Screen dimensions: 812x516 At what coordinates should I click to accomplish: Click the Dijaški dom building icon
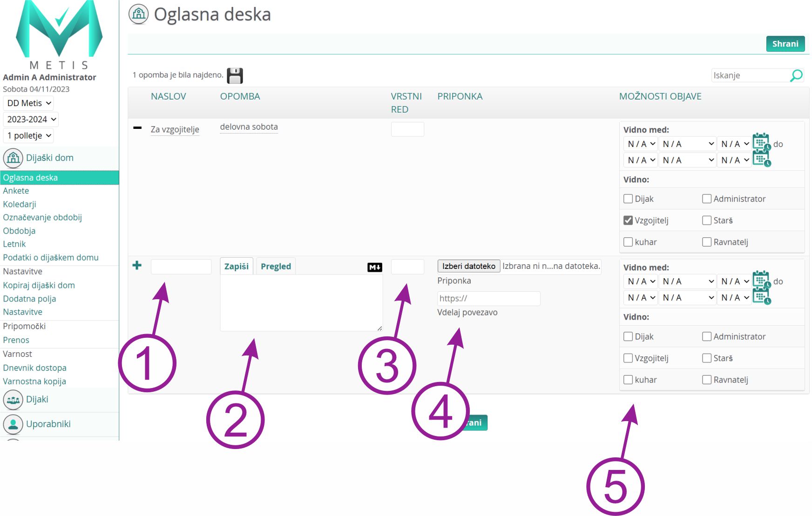coord(13,158)
